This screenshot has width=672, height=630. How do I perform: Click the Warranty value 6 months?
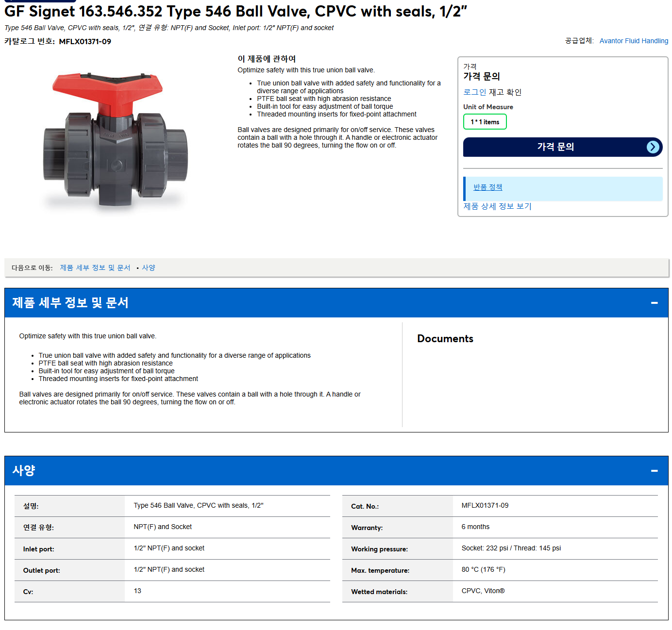coord(475,527)
